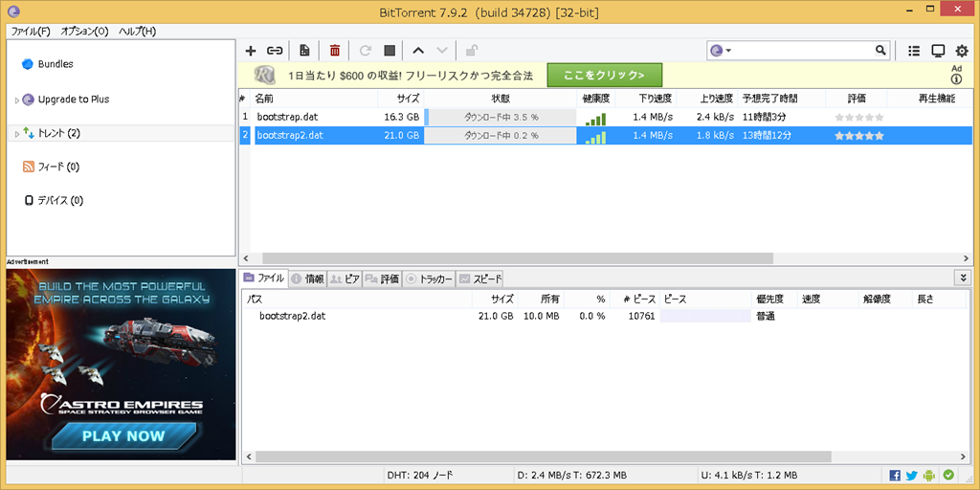Screen dimensions: 980x490
Task: Stop the torrent with the square icon
Action: [x=390, y=51]
